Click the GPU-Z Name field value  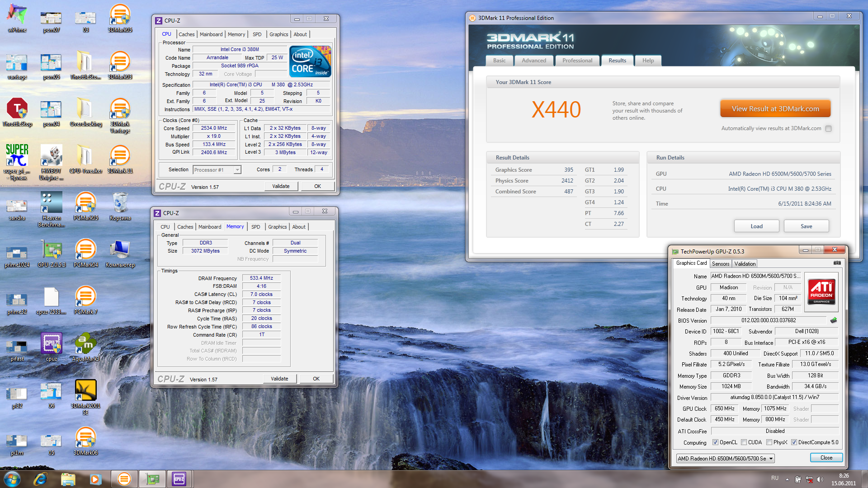756,276
